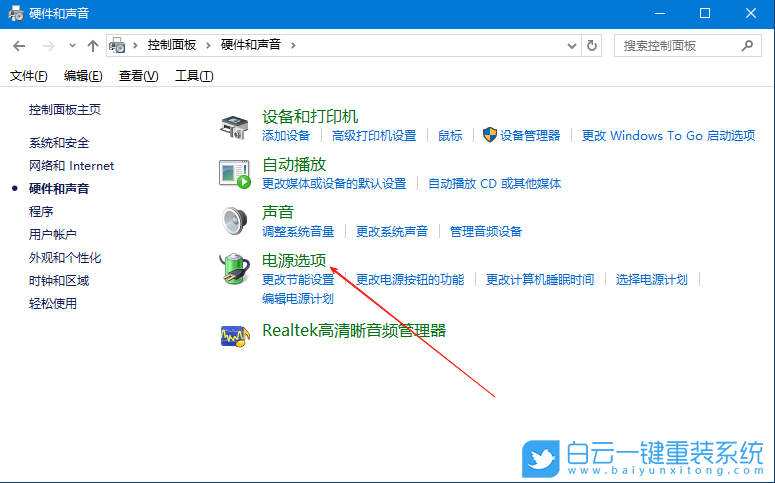Open 自动播放 heading
775x483 pixels.
click(294, 165)
